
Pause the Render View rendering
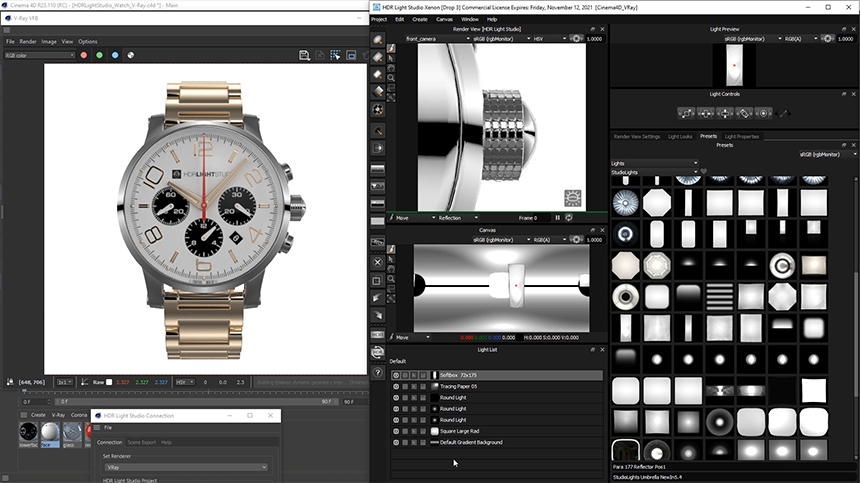point(557,218)
